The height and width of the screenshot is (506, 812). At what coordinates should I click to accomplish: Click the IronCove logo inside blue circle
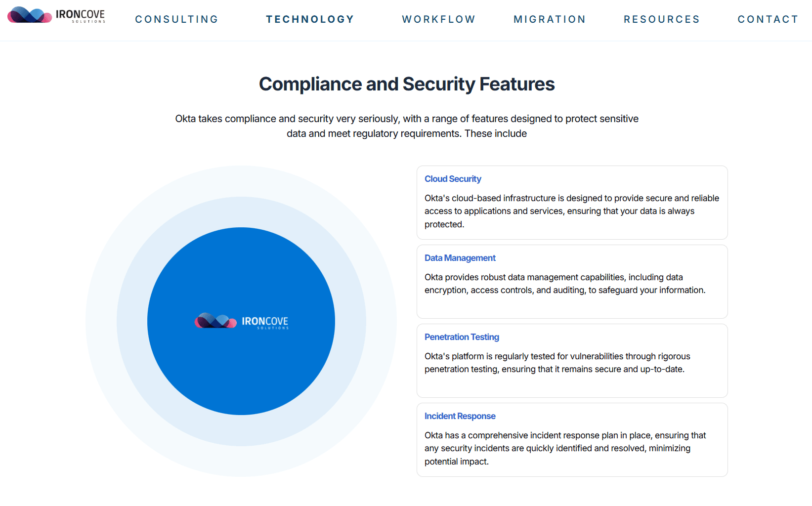(x=242, y=321)
